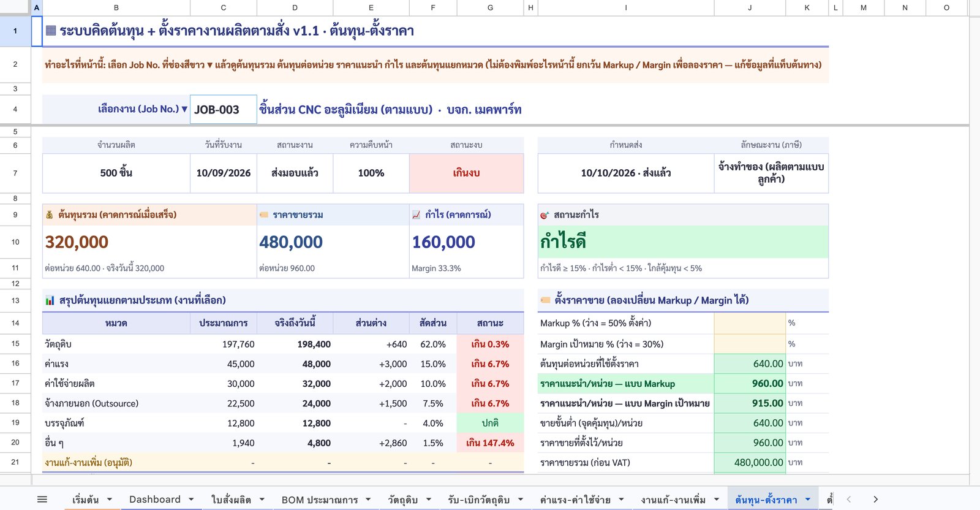Switch to the Dashboard sheet tab

pyautogui.click(x=155, y=500)
